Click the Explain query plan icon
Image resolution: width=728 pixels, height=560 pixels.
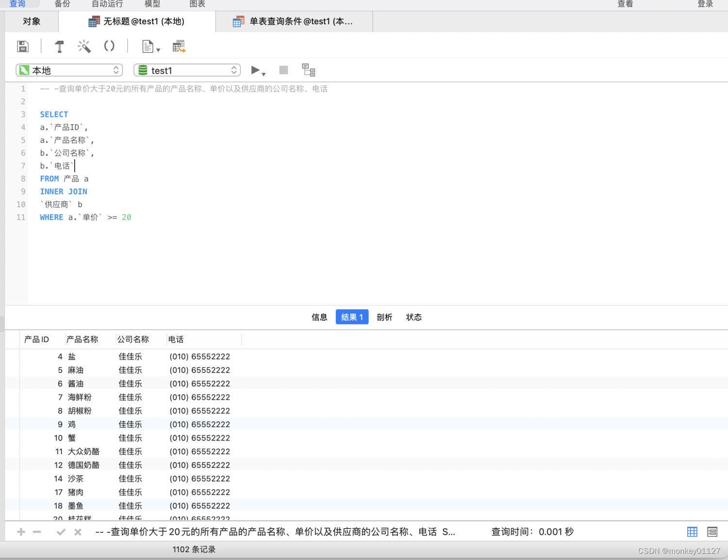(309, 70)
